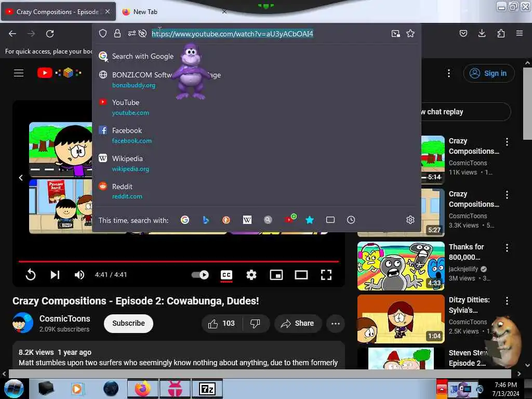
Task: Switch to Crazy Compositions browser tab
Action: (58, 11)
